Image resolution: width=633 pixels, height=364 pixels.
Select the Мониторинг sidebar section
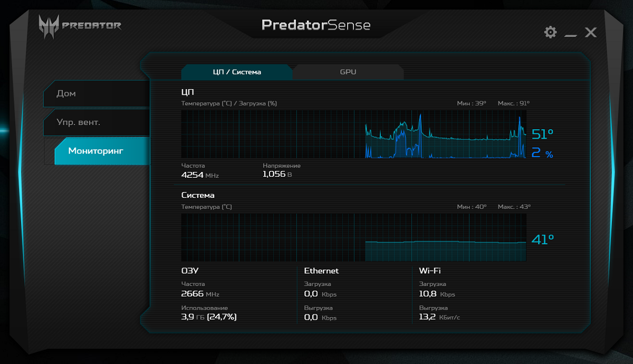(101, 151)
